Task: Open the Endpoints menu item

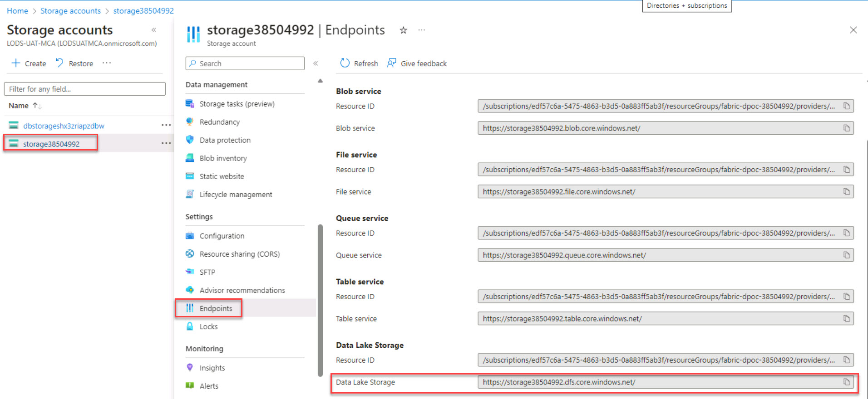Action: (216, 308)
